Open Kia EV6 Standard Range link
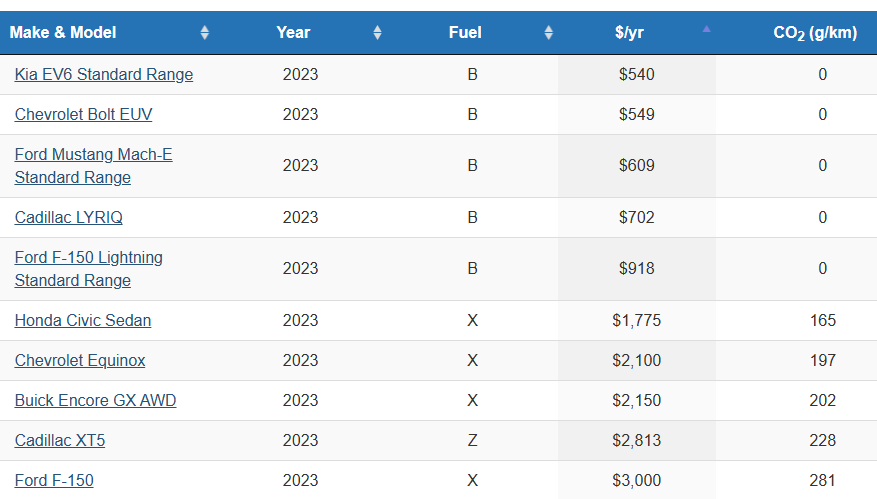 click(x=104, y=74)
